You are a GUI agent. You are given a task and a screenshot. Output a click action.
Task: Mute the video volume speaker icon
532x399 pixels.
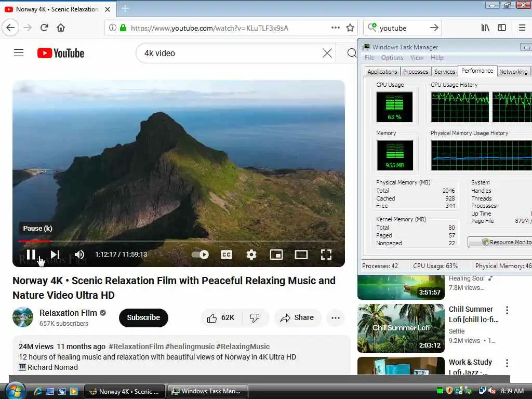[x=79, y=255]
